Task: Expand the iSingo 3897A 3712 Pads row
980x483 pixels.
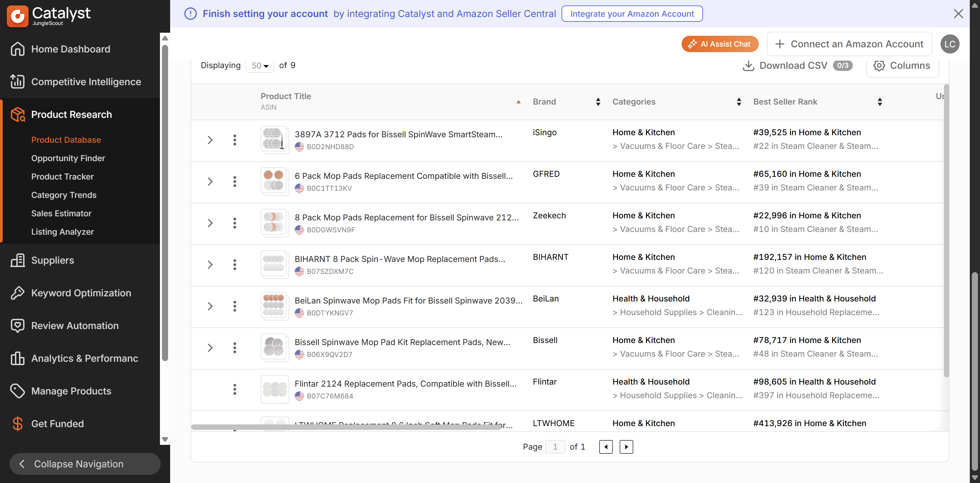Action: point(210,140)
